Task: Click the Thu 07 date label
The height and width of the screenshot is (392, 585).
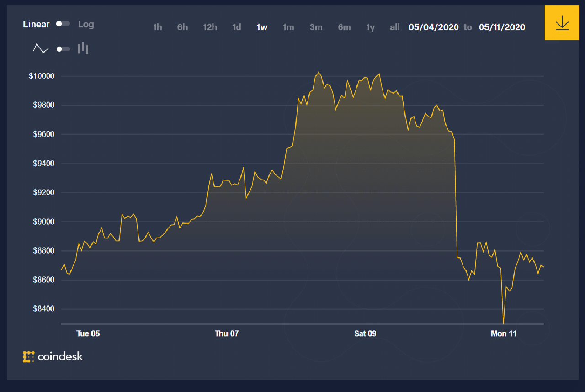Action: tap(227, 334)
